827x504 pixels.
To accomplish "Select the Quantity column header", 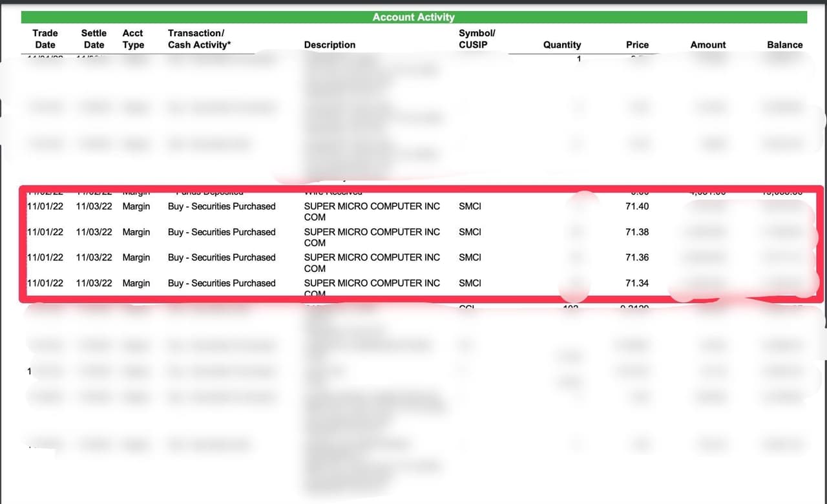I will coord(561,45).
